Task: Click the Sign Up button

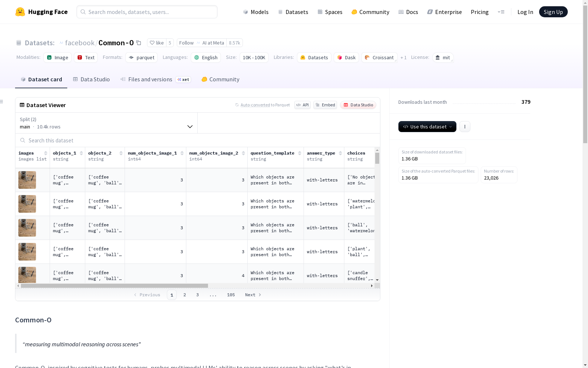Action: pos(553,12)
